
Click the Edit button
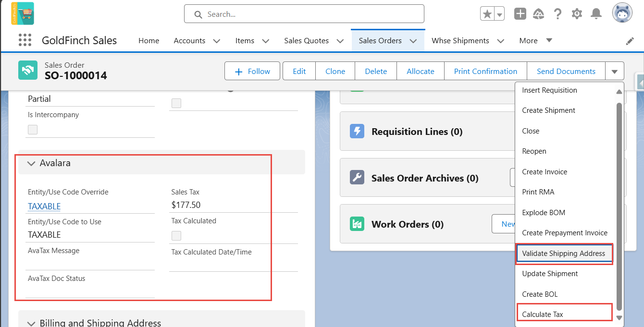(299, 71)
